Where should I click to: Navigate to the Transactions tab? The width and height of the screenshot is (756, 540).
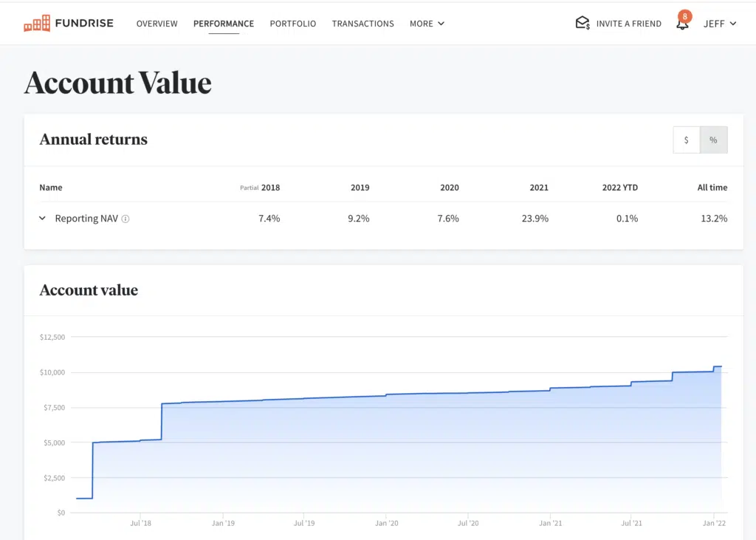click(362, 24)
